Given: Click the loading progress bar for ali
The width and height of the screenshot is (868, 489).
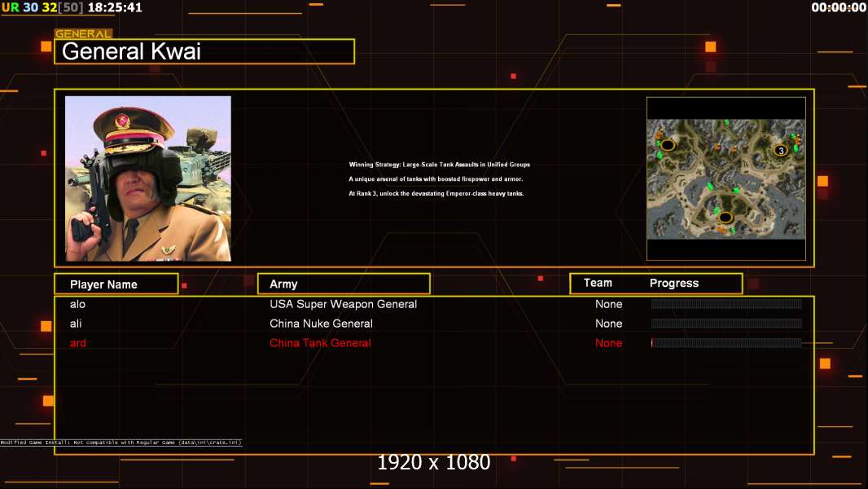Looking at the screenshot, I should tap(726, 324).
